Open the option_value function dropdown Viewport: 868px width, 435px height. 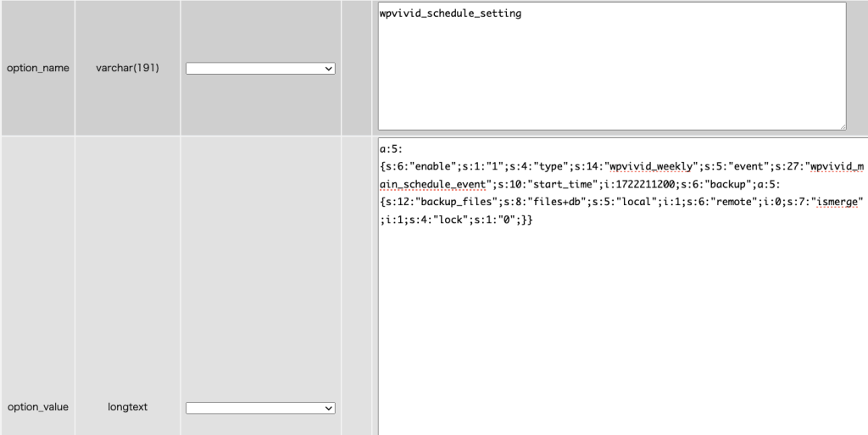point(260,408)
